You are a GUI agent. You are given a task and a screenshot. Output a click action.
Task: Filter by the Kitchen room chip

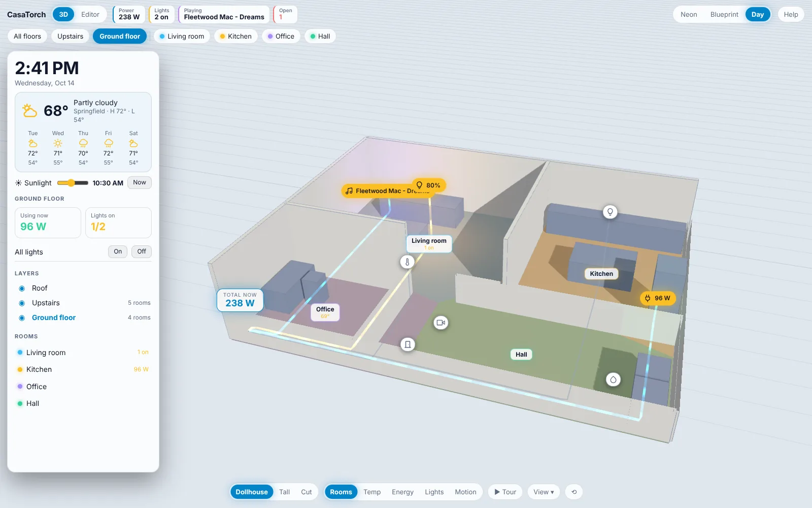click(x=235, y=37)
